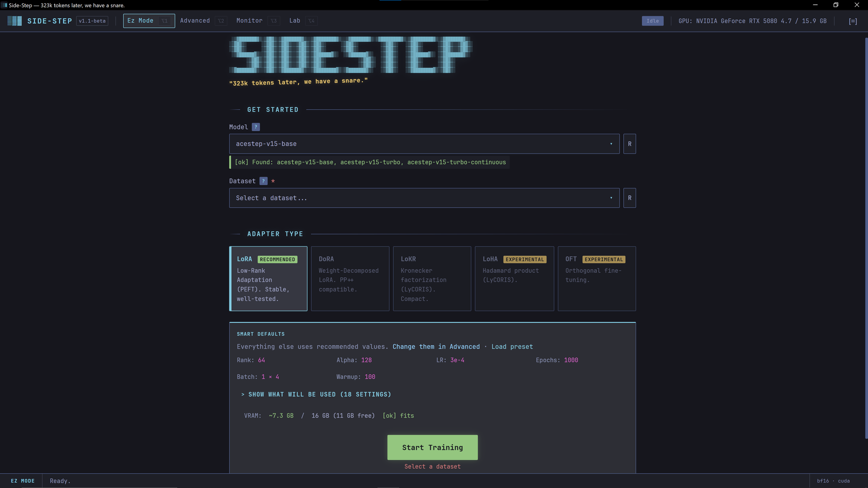Select the DoRA adapter type card
868x488 pixels.
[x=350, y=279]
